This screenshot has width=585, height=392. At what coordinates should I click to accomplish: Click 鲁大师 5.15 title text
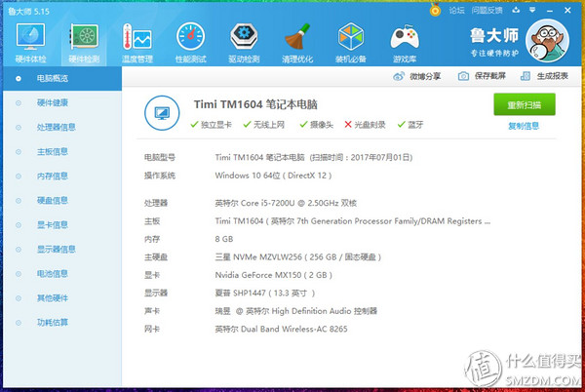point(28,11)
